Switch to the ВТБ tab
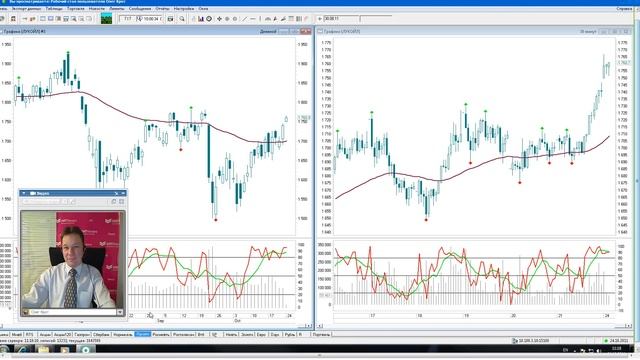 (201, 334)
